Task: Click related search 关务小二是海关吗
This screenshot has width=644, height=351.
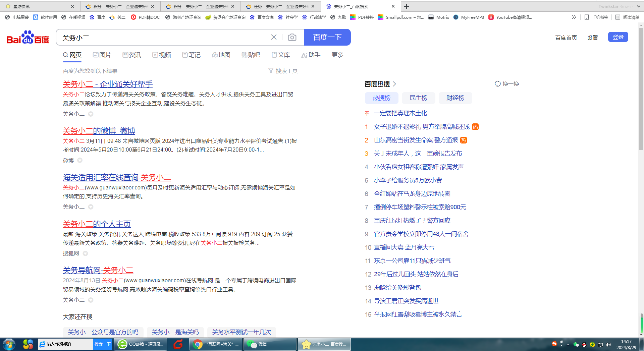Action: pos(175,332)
